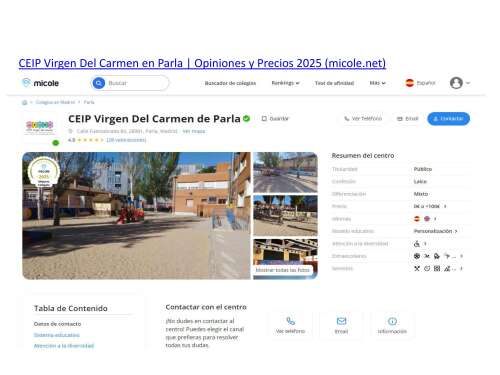
Task: Click Ver Teléfono button at top
Action: (x=363, y=119)
